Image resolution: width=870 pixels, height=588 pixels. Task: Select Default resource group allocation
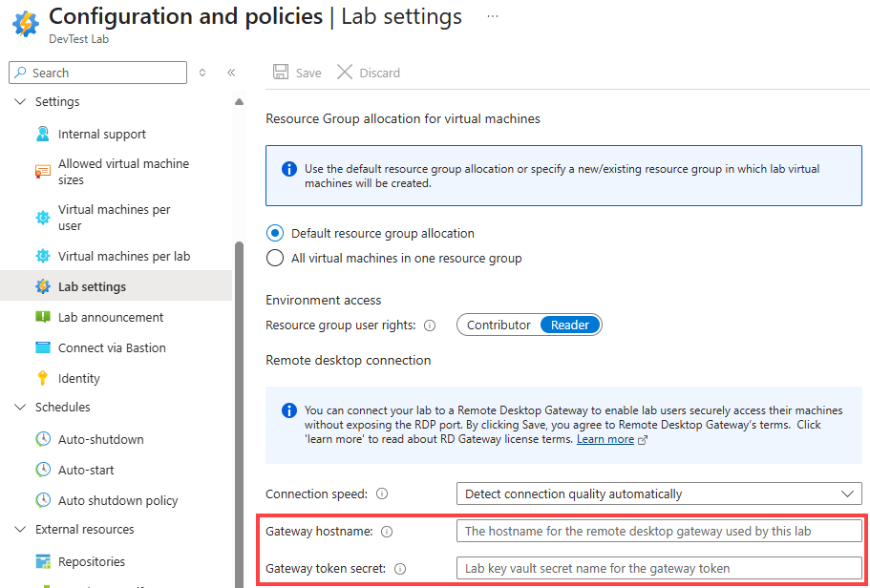click(275, 233)
